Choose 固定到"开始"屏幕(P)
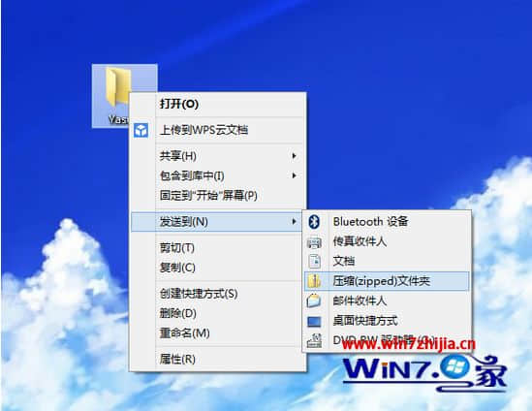 tap(218, 196)
